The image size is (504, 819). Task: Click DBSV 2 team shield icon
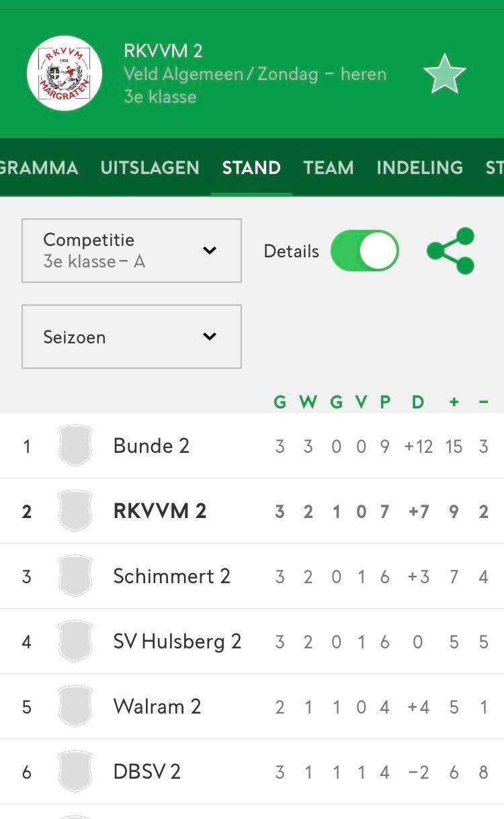pos(75,771)
